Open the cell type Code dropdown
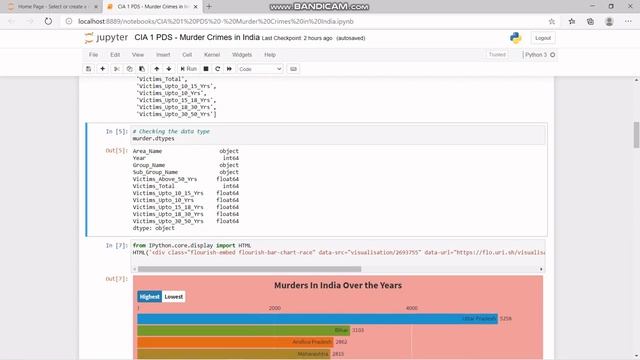This screenshot has width=640, height=360. [260, 69]
